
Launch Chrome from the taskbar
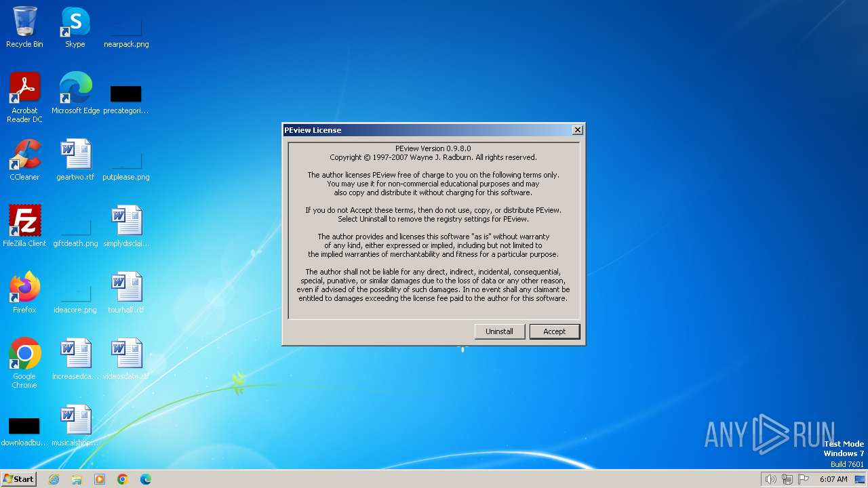coord(123,479)
